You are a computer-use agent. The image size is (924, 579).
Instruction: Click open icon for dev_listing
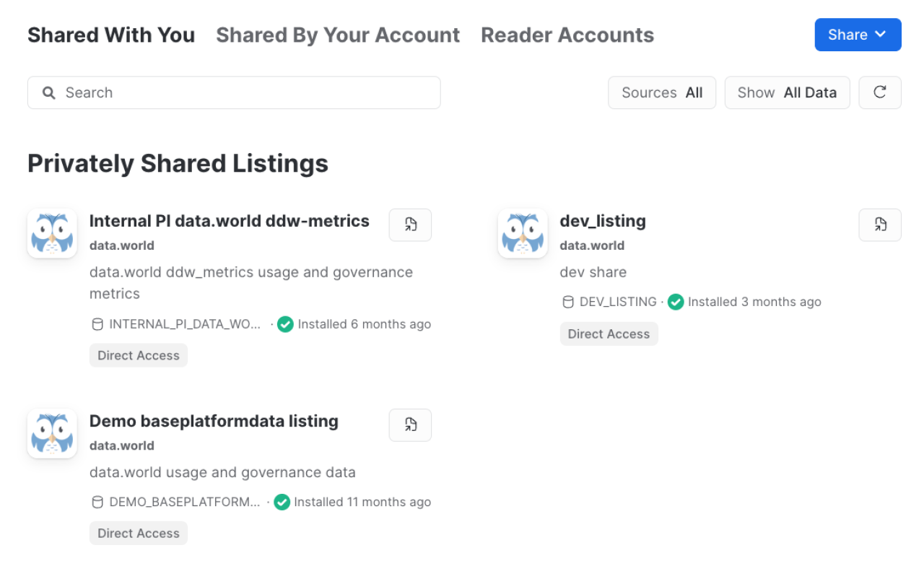880,225
